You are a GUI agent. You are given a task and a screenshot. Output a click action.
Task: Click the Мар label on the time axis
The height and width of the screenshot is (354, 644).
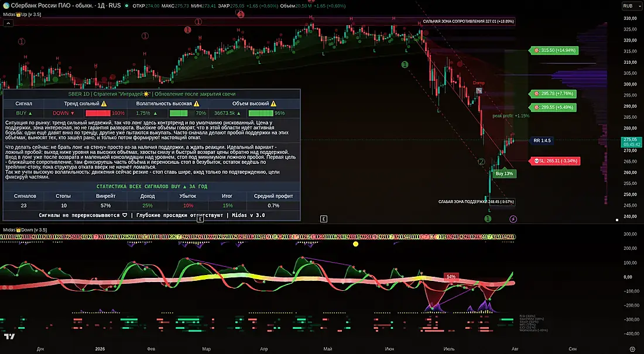click(206, 349)
